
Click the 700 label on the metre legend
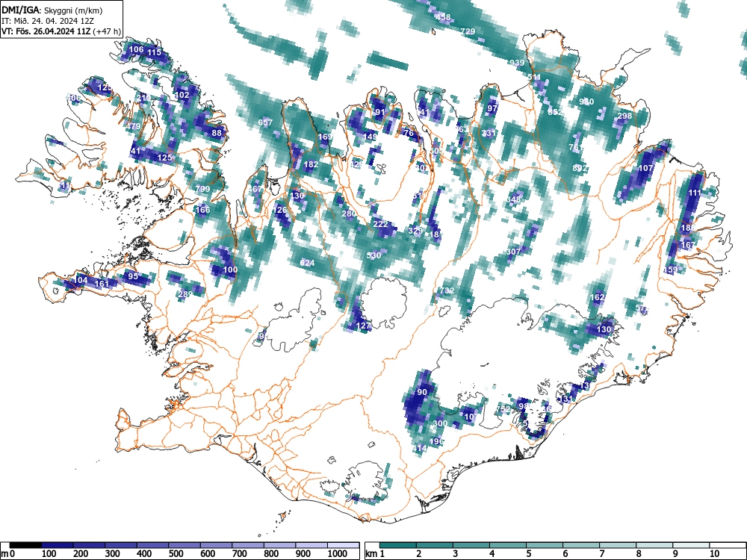pos(240,554)
